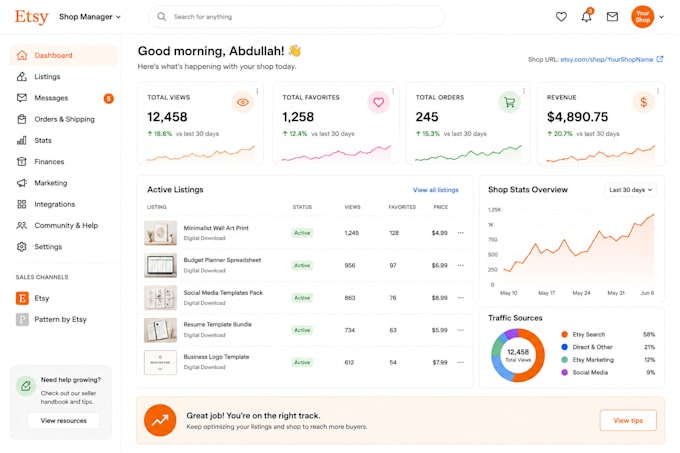The width and height of the screenshot is (680, 453).
Task: Open the notifications bell icon
Action: [x=586, y=16]
